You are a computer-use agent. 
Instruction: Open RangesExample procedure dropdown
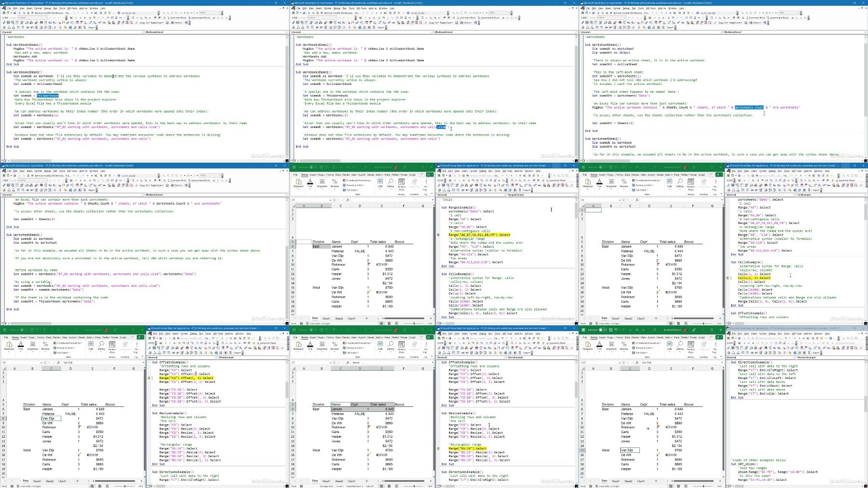pyautogui.click(x=574, y=195)
